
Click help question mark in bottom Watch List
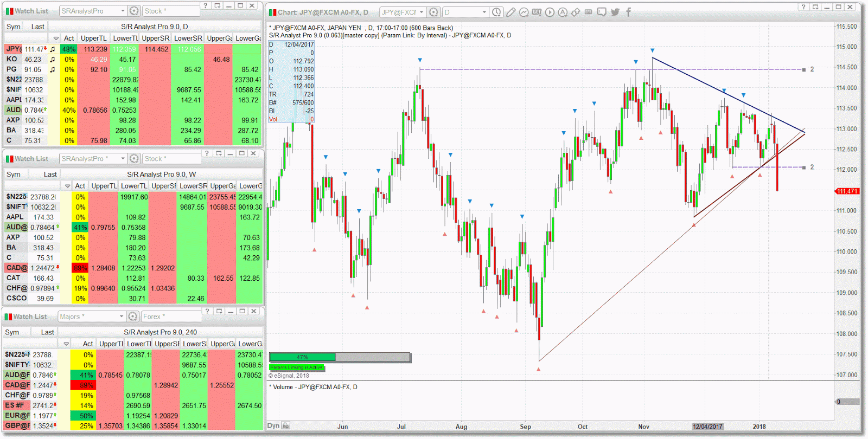pos(207,311)
